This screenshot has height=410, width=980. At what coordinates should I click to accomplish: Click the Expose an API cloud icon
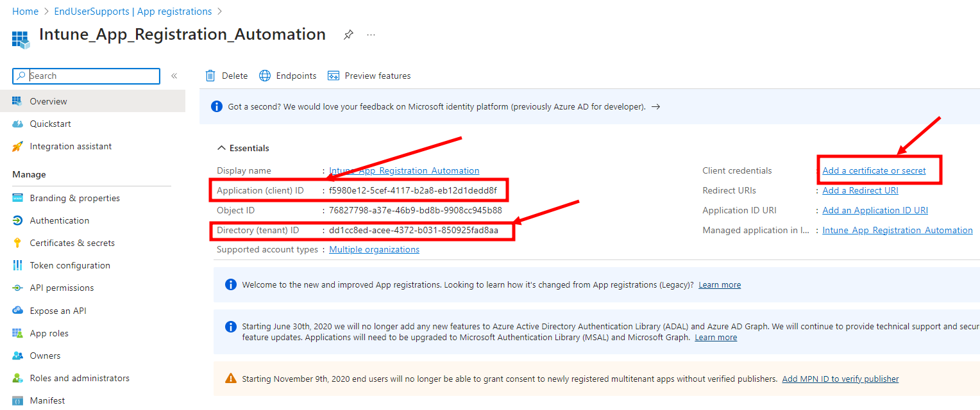(x=17, y=311)
